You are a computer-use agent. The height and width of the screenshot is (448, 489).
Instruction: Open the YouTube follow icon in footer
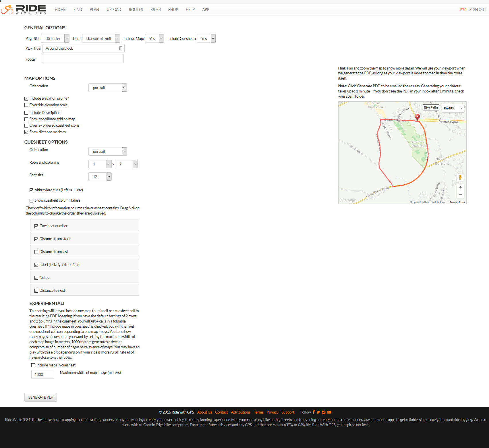pos(329,412)
